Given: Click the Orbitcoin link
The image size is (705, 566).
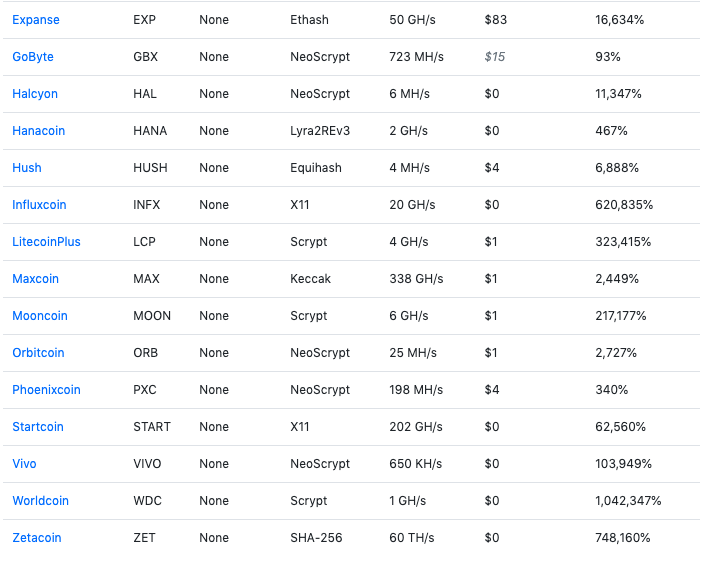Looking at the screenshot, I should pos(38,352).
